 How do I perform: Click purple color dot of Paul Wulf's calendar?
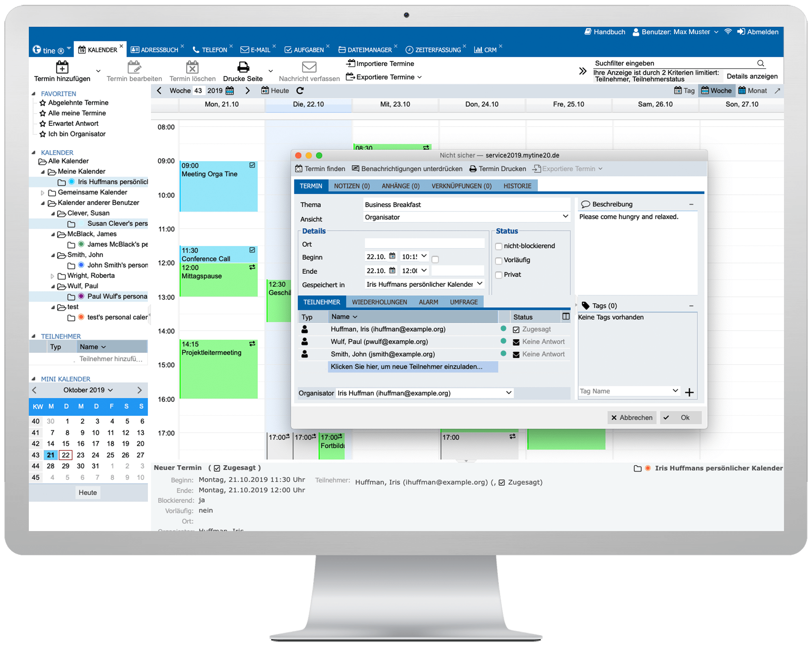click(81, 296)
